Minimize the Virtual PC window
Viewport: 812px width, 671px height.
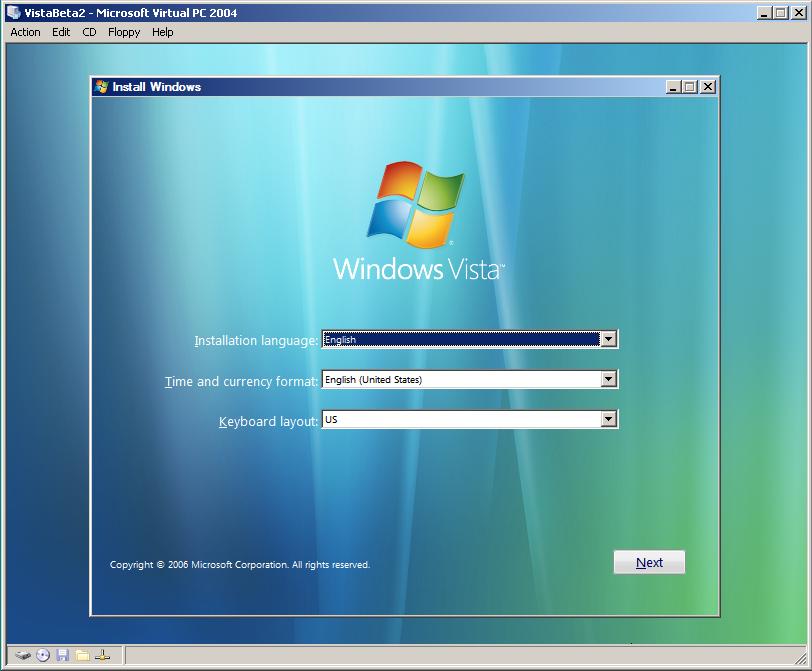click(764, 12)
